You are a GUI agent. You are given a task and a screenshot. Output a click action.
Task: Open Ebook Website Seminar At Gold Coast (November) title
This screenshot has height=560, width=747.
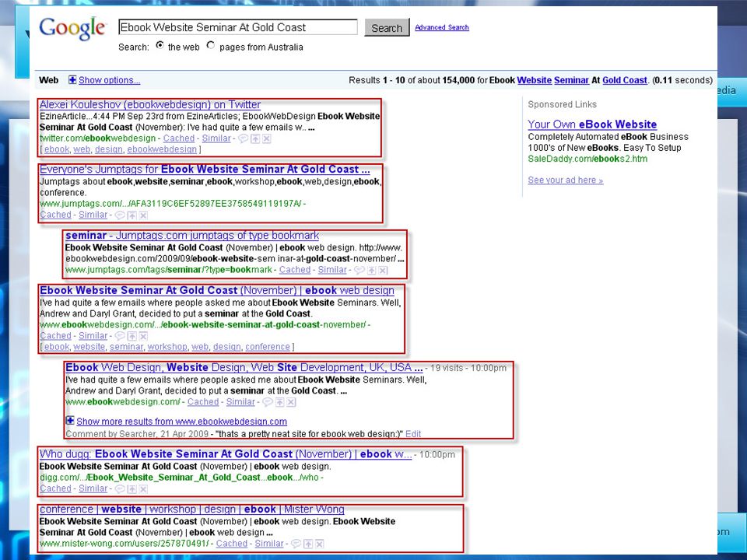point(217,290)
